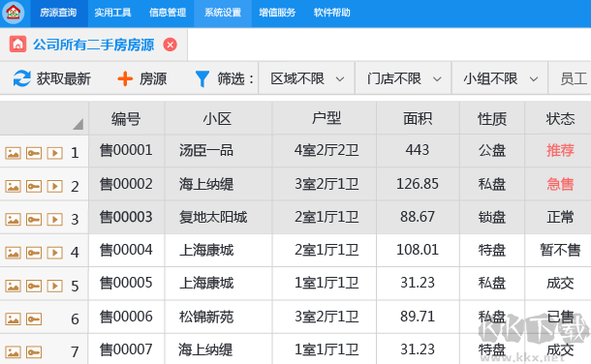View photos icon for row 4
Viewport: 591px width, 364px height.
click(13, 253)
